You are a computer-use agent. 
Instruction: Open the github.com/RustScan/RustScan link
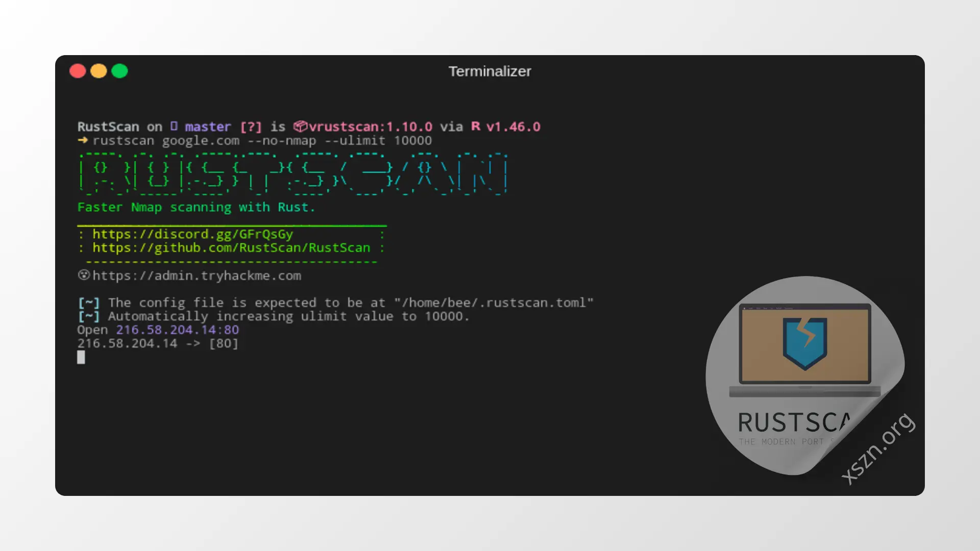click(x=231, y=248)
